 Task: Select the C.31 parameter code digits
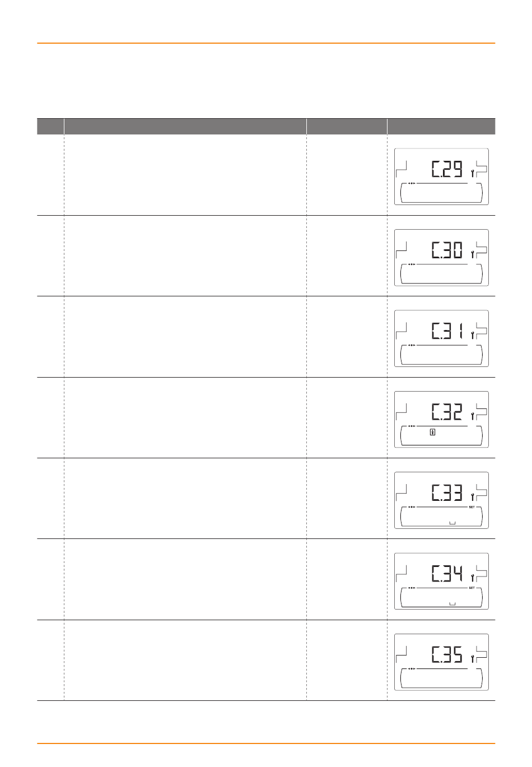pos(447,331)
